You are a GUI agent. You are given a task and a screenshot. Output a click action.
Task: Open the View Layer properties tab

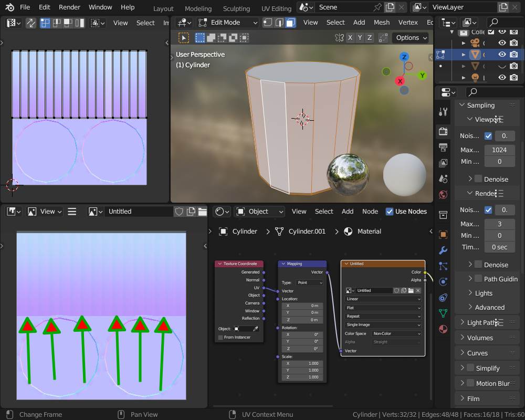443,163
